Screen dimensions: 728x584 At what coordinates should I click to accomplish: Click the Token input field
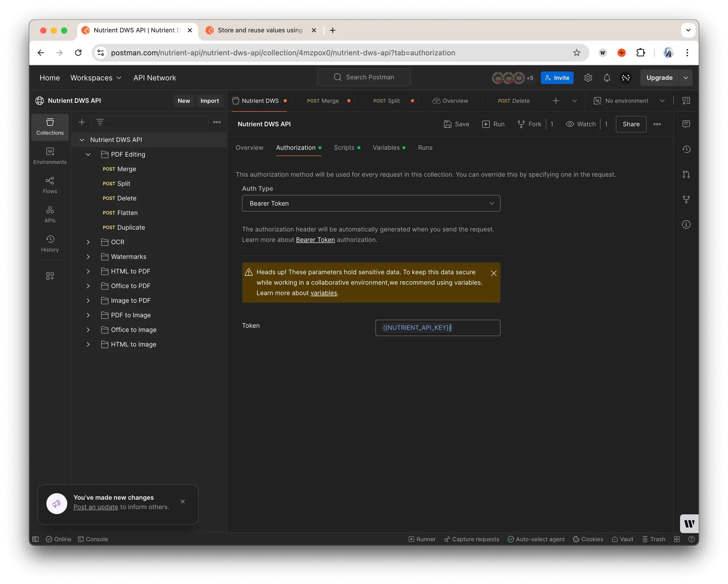click(x=438, y=328)
